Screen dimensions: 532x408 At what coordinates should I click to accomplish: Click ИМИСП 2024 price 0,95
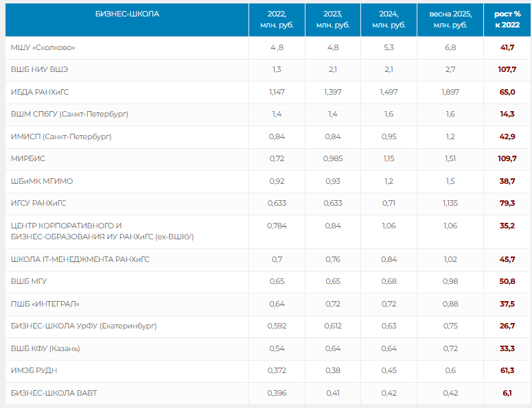[x=389, y=136]
